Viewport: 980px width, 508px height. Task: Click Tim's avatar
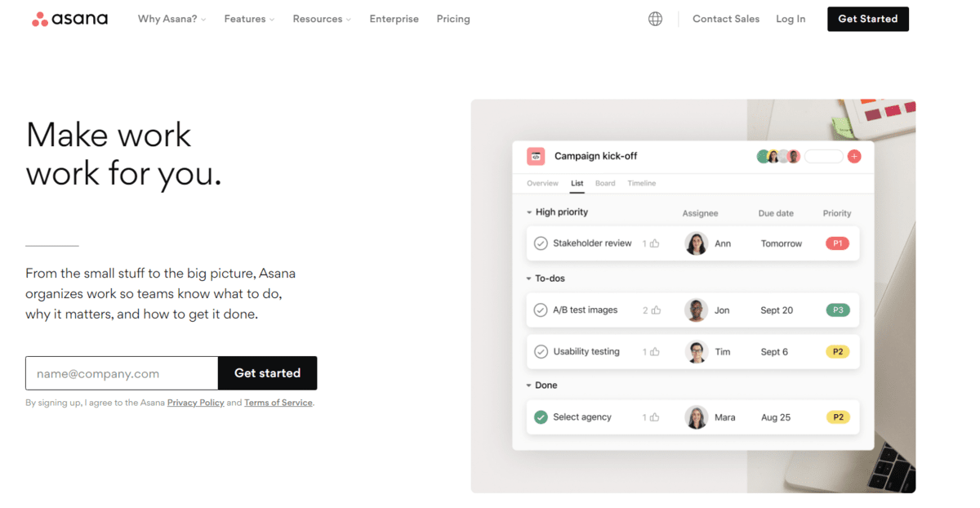click(x=696, y=352)
